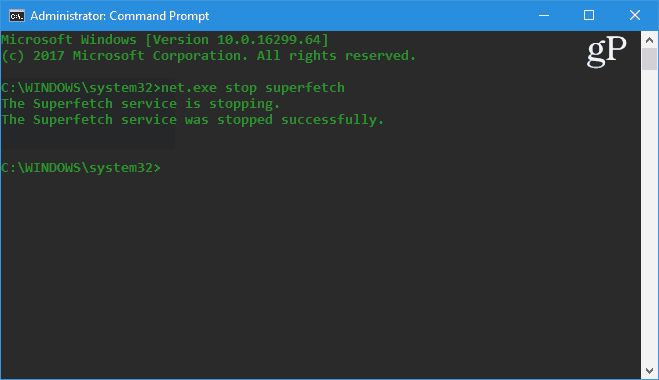The image size is (659, 380).
Task: Click the scrollbar up arrow
Action: click(649, 40)
